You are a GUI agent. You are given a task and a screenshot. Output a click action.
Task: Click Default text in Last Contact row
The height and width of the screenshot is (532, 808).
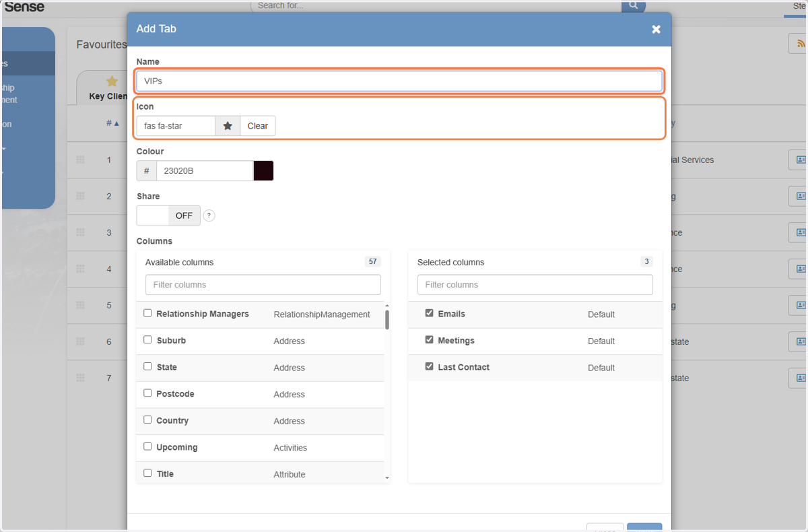pos(601,368)
